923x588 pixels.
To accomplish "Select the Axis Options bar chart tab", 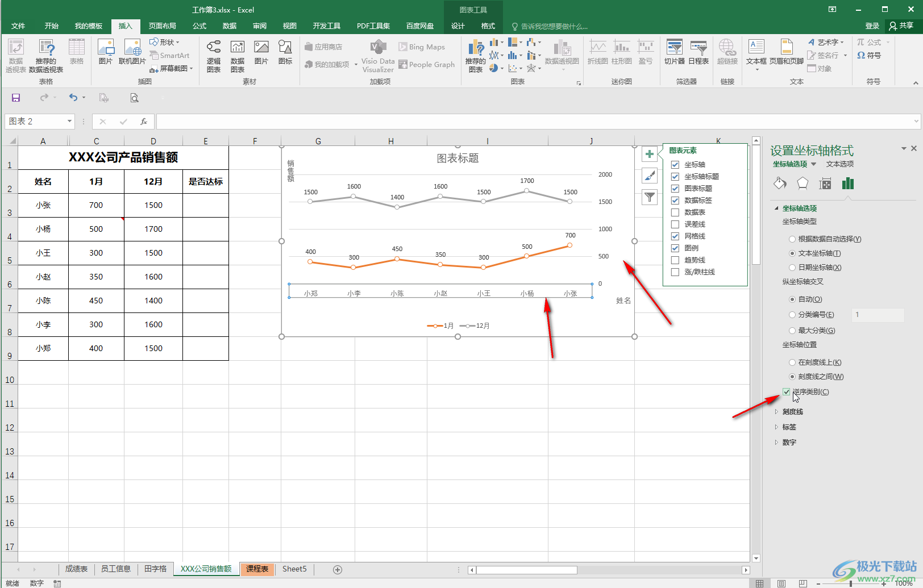I will tap(848, 184).
